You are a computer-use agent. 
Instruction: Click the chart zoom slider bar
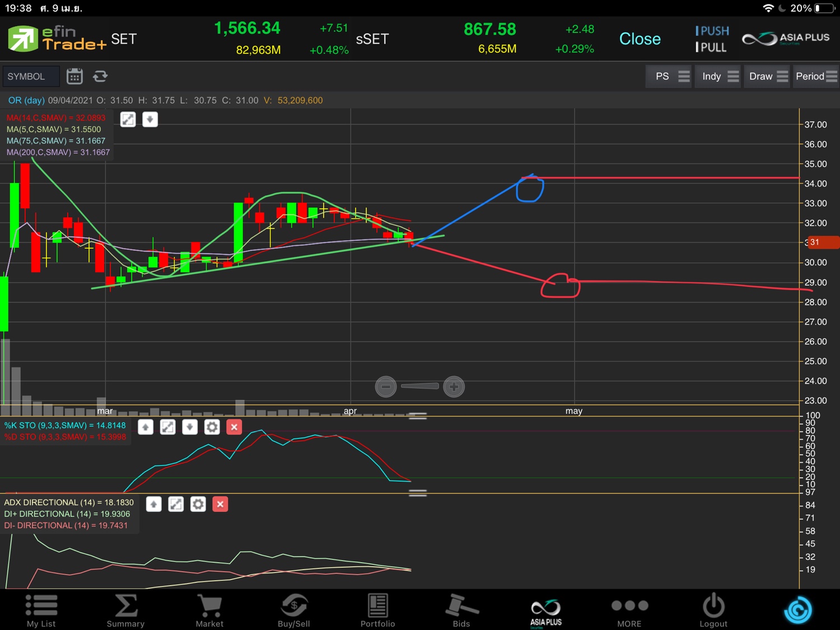(x=420, y=386)
